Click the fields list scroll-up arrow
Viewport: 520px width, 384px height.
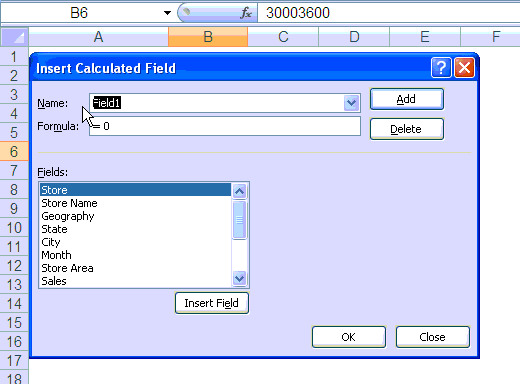(239, 191)
